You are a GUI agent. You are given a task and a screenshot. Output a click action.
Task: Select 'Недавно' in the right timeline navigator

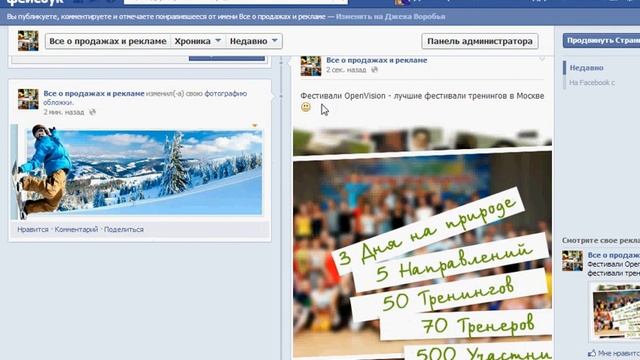click(x=587, y=68)
